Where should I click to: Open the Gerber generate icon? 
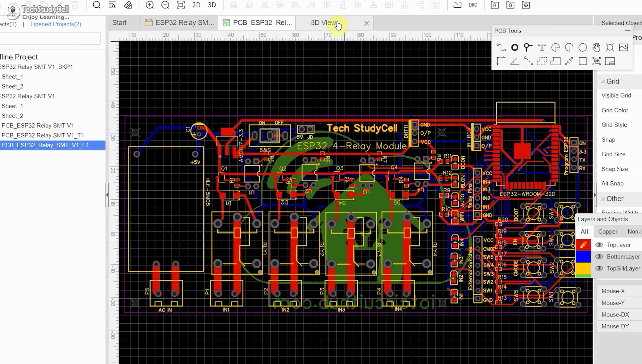510,5
